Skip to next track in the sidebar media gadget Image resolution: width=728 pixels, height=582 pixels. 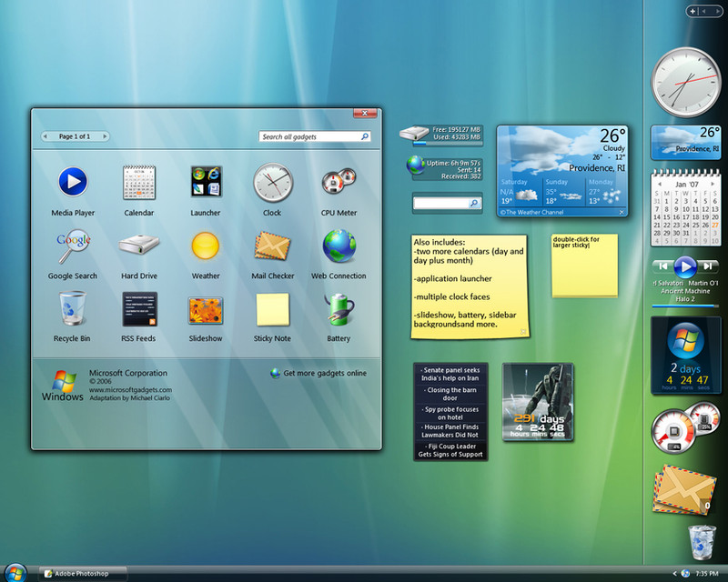click(708, 266)
